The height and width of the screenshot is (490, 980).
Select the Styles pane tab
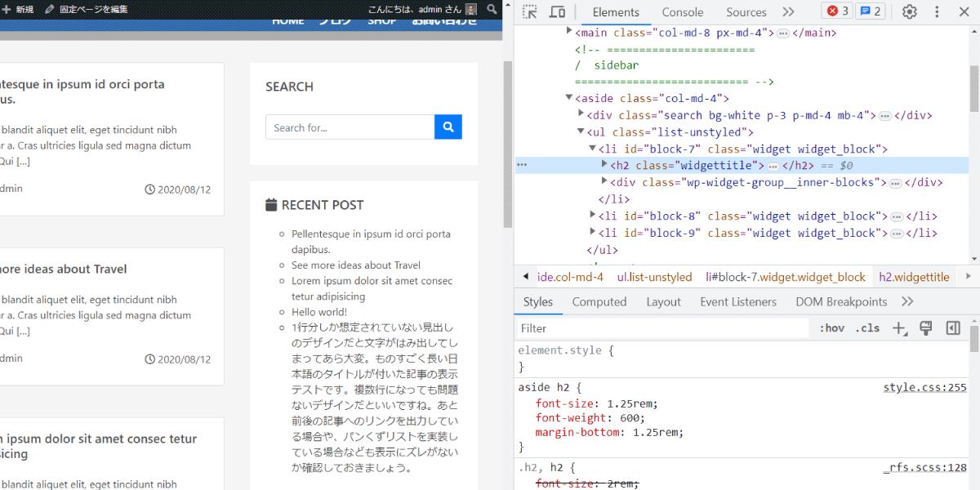pyautogui.click(x=538, y=301)
